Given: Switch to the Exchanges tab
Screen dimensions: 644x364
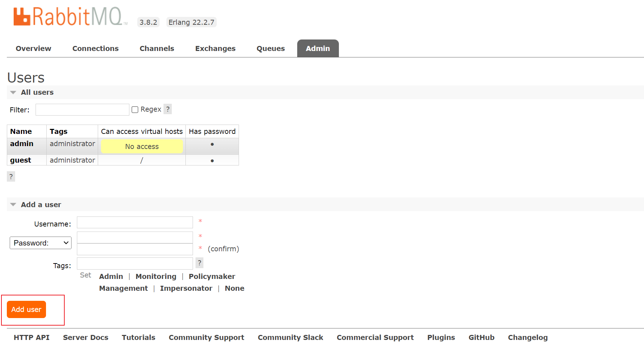Looking at the screenshot, I should tap(215, 48).
